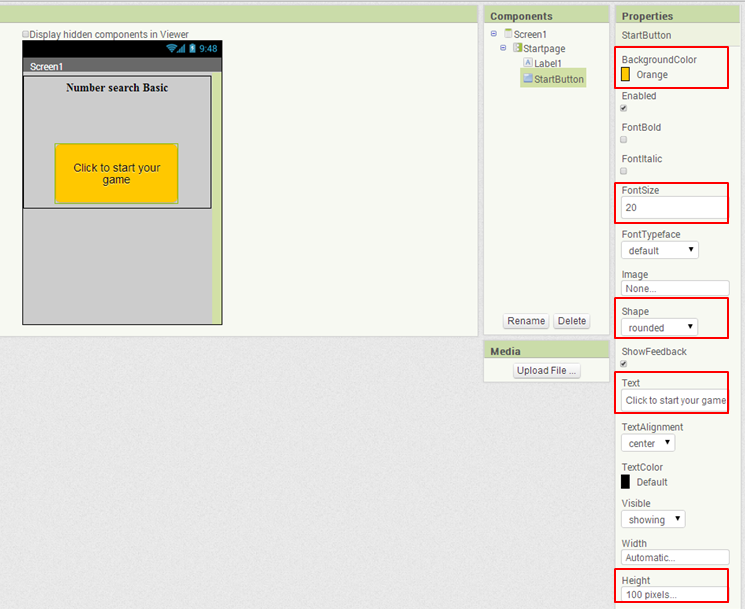The image size is (745, 614).
Task: Toggle the Enabled checkbox
Action: tap(624, 108)
